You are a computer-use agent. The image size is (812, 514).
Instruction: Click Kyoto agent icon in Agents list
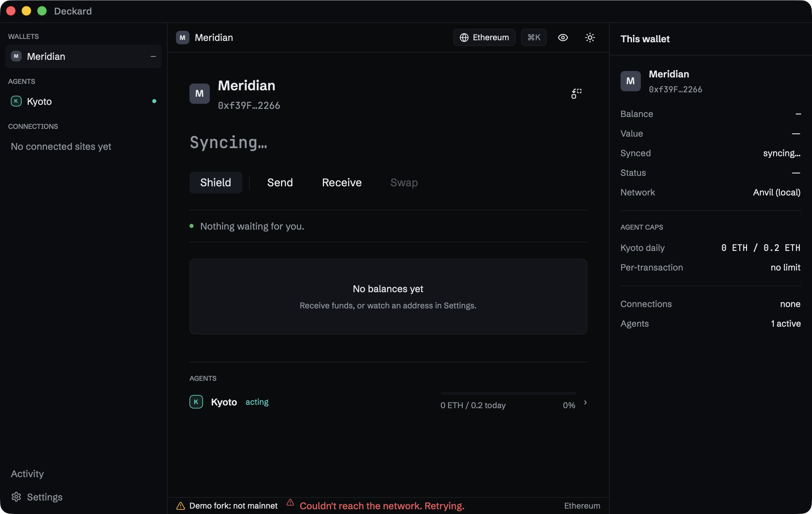(196, 402)
